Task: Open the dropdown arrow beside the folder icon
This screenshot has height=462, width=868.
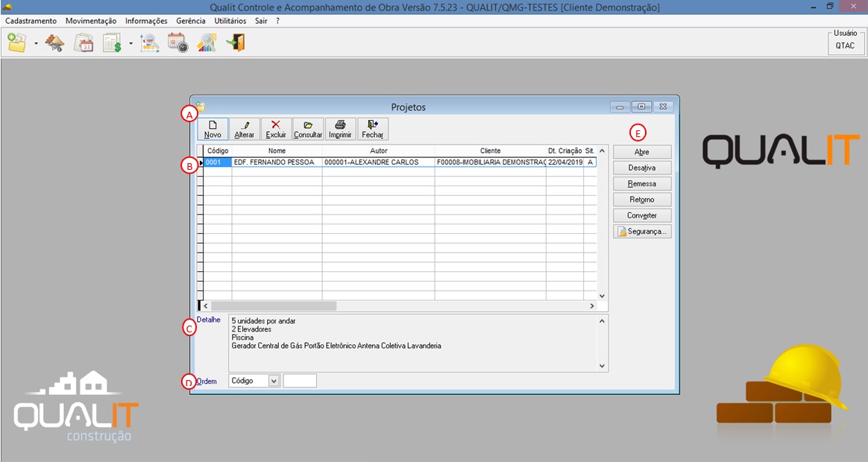Action: click(x=36, y=43)
